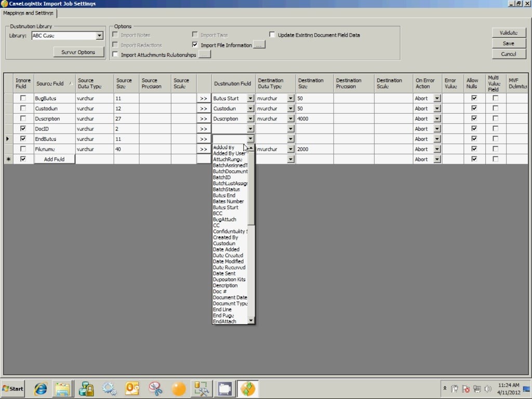This screenshot has width=532, height=399.
Task: Click the map arrow button for BegBates row
Action: tap(203, 98)
